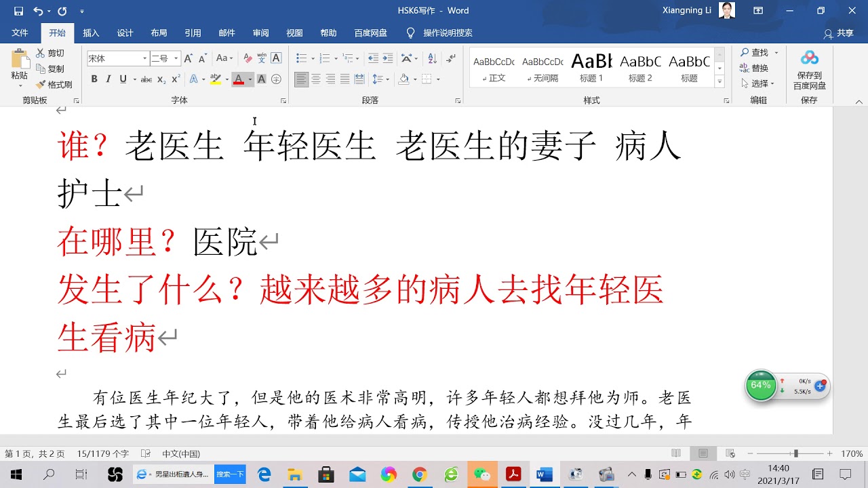The image size is (868, 488).
Task: Toggle left alignment button
Action: tap(301, 79)
